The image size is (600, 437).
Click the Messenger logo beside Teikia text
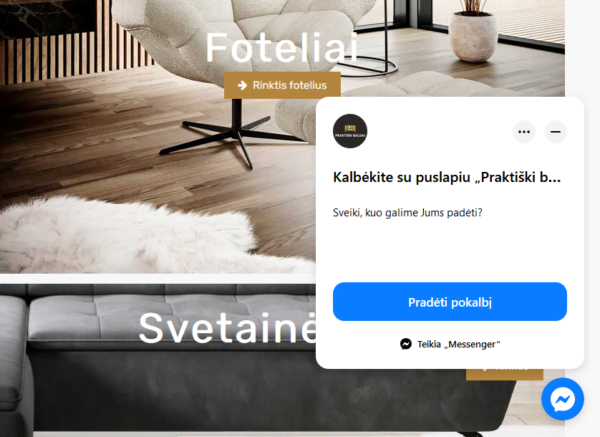point(406,344)
